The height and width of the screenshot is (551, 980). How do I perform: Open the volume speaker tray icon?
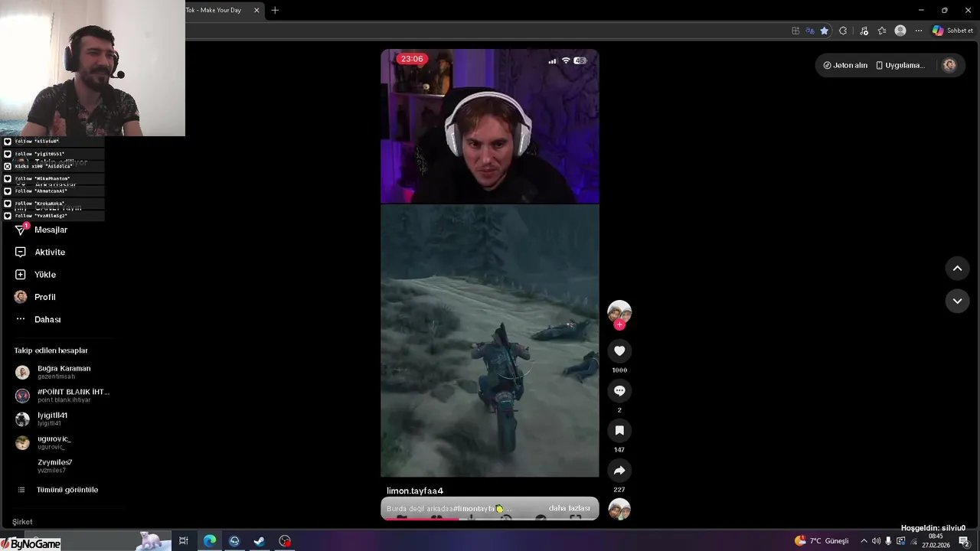[x=876, y=541]
